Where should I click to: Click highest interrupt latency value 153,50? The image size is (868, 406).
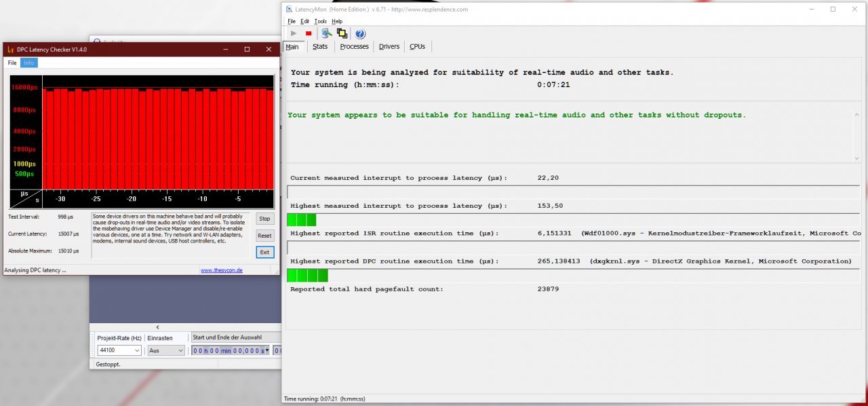click(550, 206)
